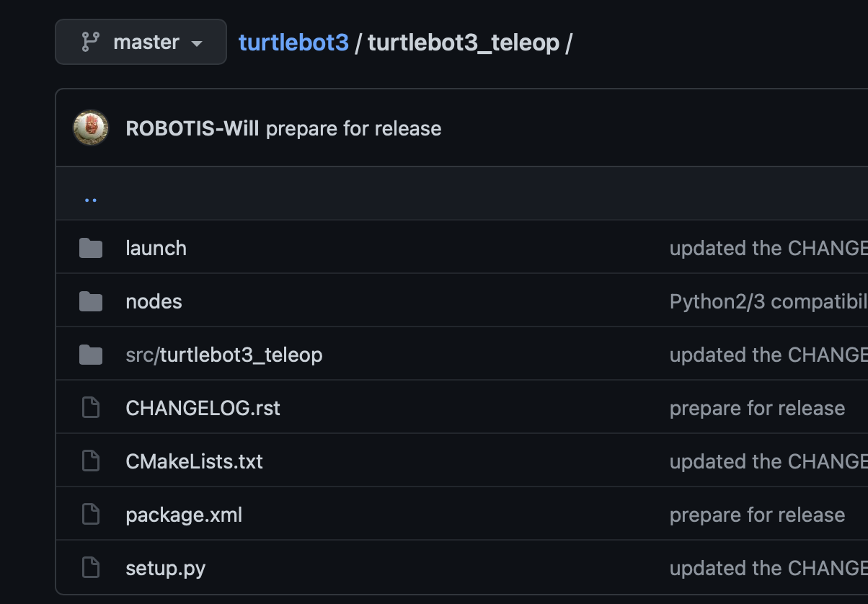Open the commit message in the setup.py row
The width and height of the screenshot is (868, 604).
769,568
